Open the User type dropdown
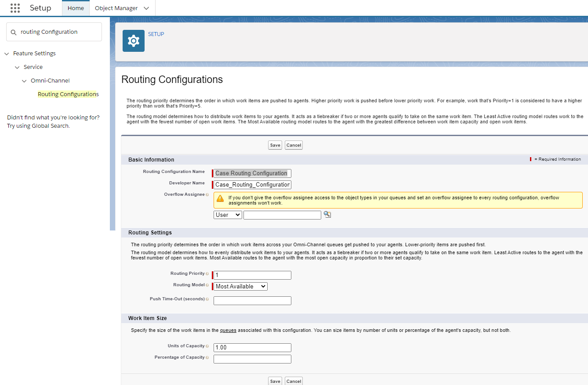Image resolution: width=588 pixels, height=385 pixels. (227, 215)
